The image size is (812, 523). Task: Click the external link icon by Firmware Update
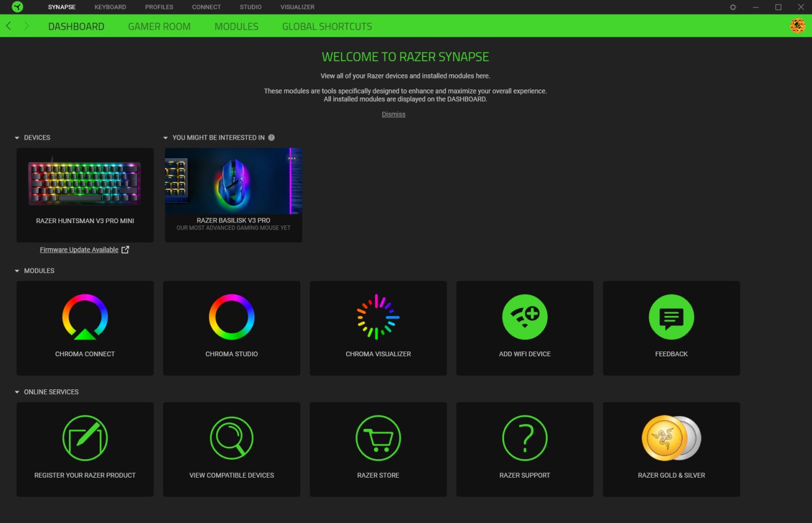click(x=125, y=250)
